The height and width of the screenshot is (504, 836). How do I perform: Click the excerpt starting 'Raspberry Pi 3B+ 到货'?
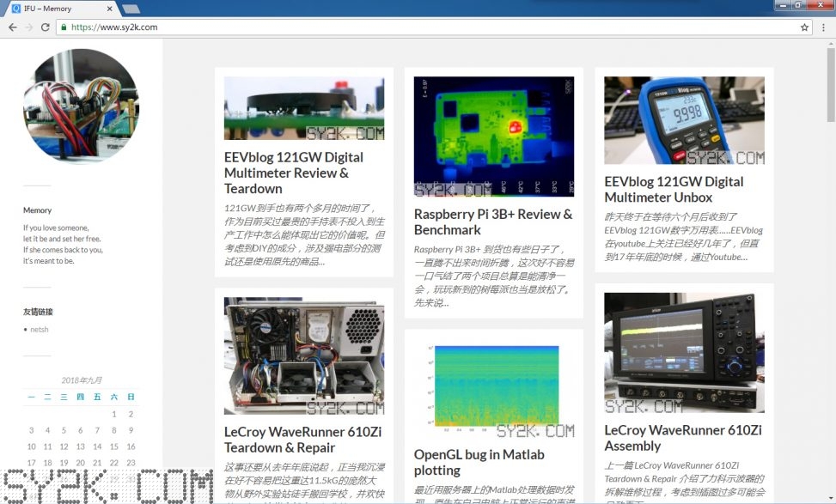494,276
